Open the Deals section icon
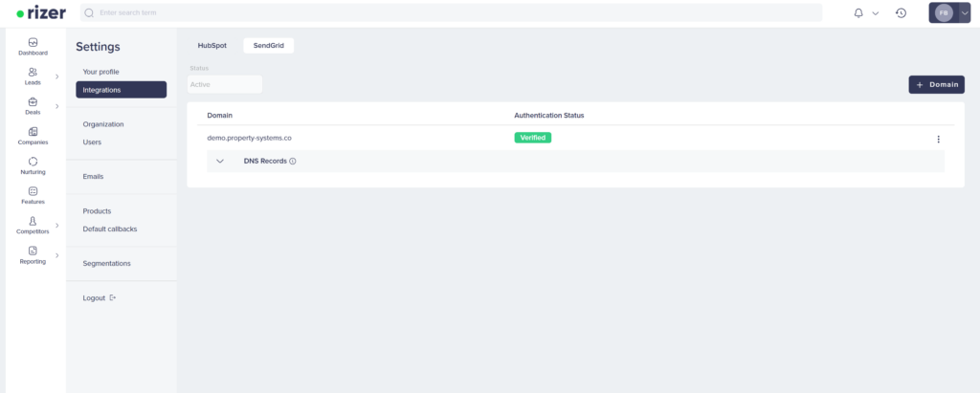Screen dimensions: 980x393 pyautogui.click(x=33, y=101)
